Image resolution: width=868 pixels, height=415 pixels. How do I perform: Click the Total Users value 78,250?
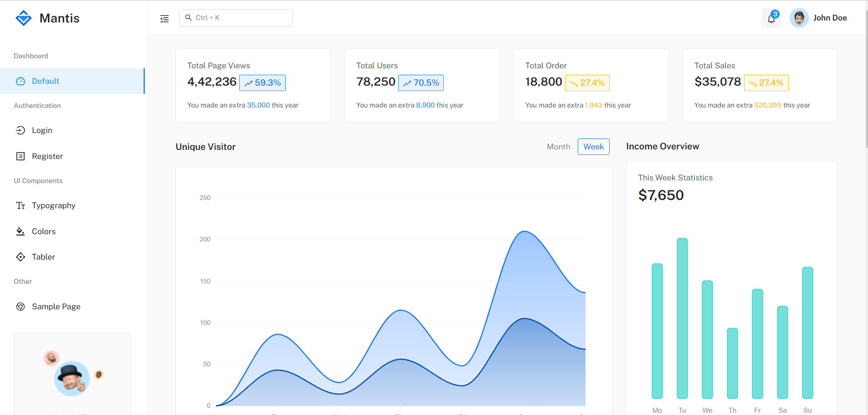376,82
